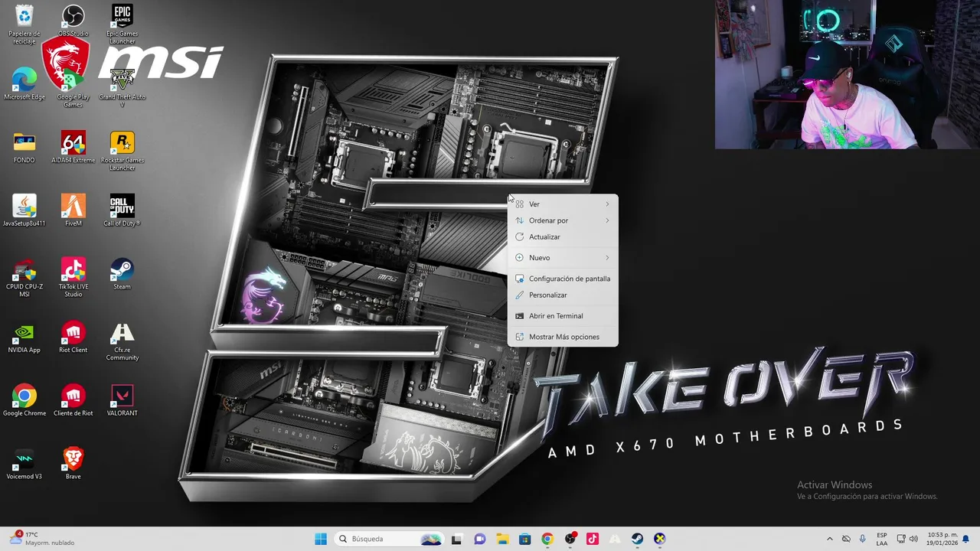This screenshot has width=980, height=551.
Task: Select the Voicemod V3 desktop icon
Action: point(24,464)
